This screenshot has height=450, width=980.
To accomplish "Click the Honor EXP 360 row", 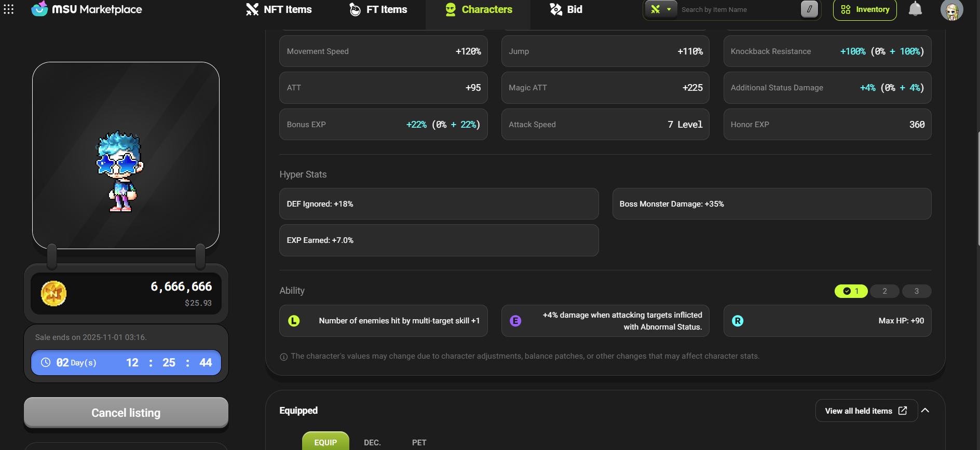I will coord(827,125).
